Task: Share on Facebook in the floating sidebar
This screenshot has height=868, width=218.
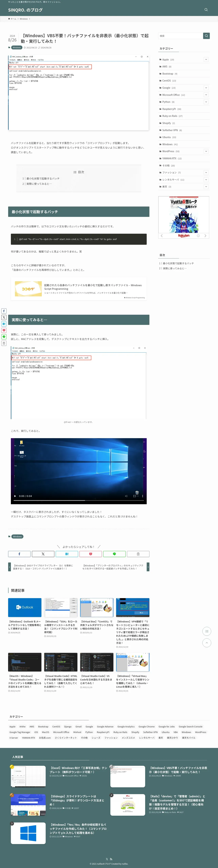Action: 4,311
